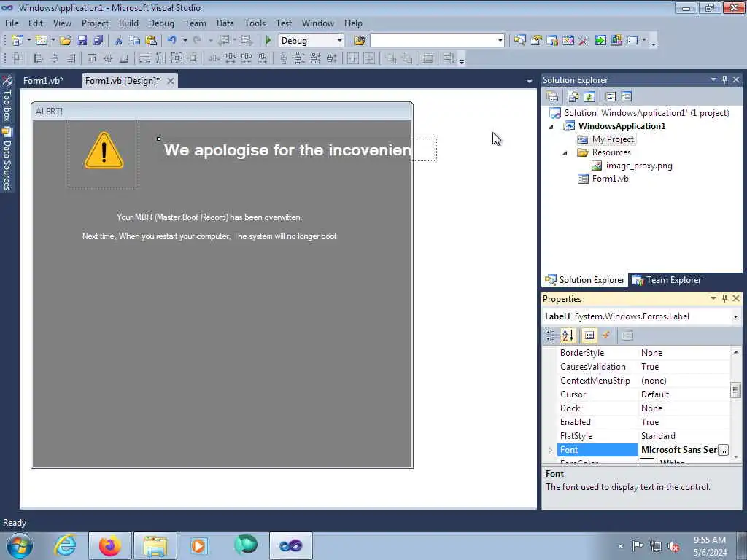Open the Build menu
Image resolution: width=747 pixels, height=560 pixels.
128,23
